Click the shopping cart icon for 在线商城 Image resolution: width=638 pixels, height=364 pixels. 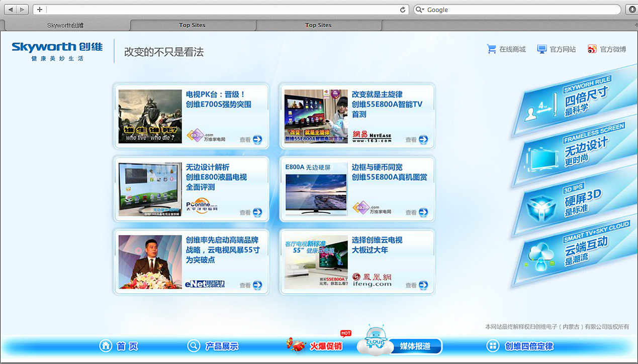[x=491, y=49]
